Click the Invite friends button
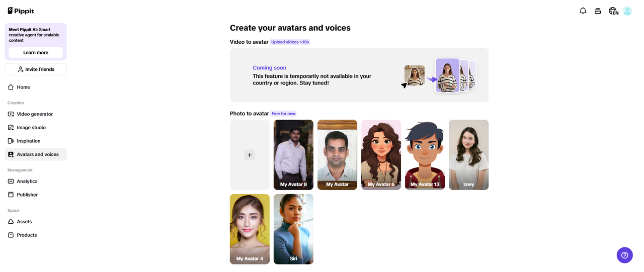The height and width of the screenshot is (272, 644). pos(36,69)
